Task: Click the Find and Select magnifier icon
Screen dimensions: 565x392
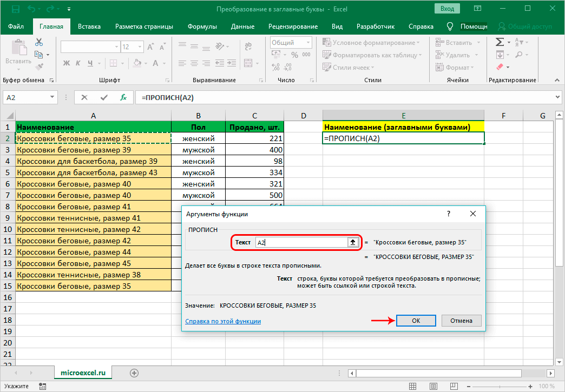Action: tap(519, 55)
